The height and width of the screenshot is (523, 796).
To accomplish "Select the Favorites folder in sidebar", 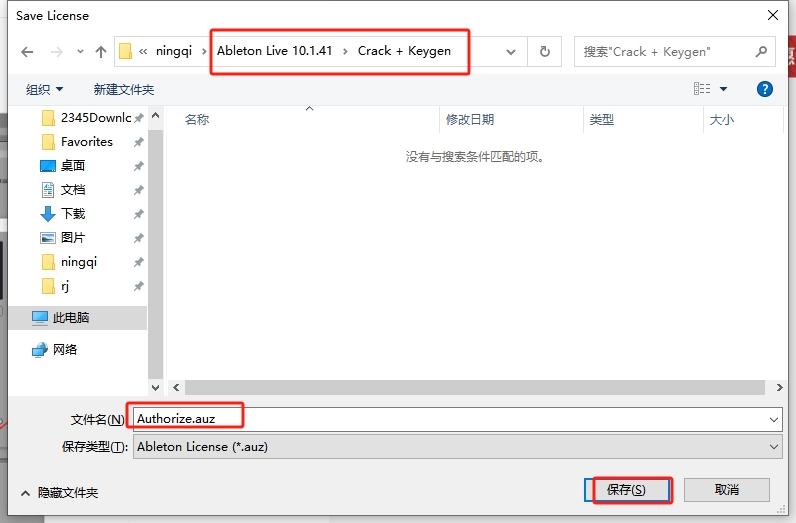I will click(77, 142).
